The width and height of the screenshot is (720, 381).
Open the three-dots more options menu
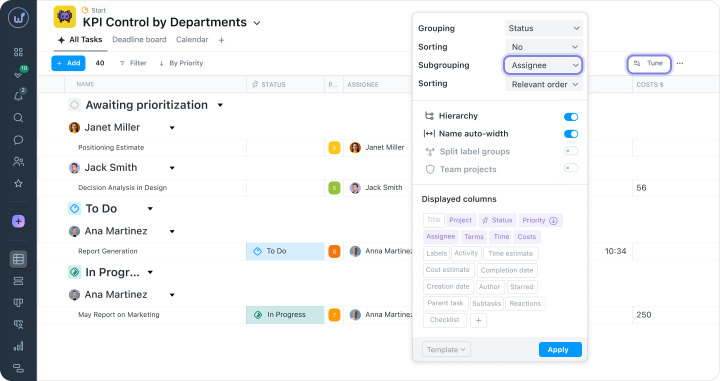[680, 63]
